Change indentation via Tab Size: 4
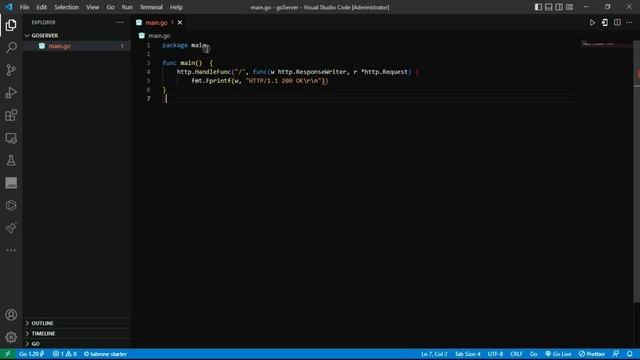Image resolution: width=640 pixels, height=360 pixels. (468, 354)
